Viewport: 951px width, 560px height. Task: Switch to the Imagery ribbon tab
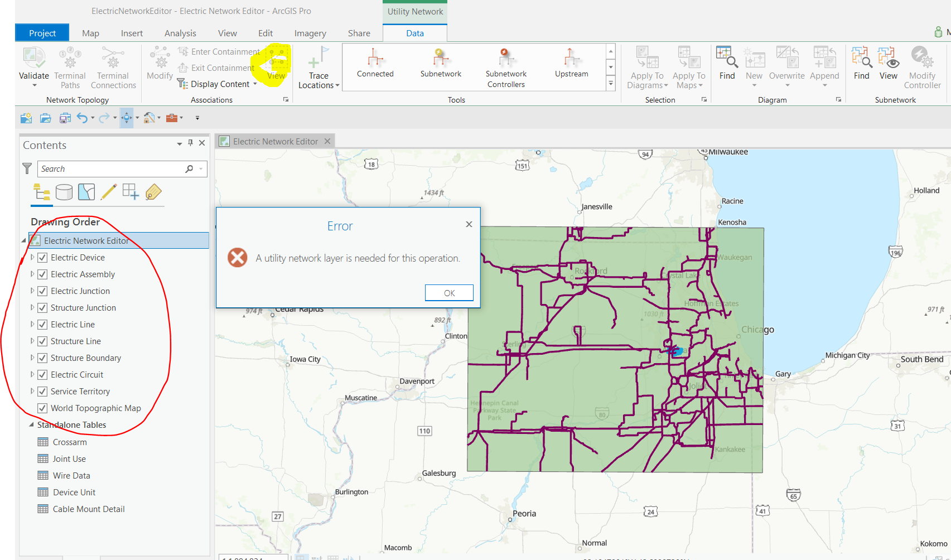pos(310,33)
